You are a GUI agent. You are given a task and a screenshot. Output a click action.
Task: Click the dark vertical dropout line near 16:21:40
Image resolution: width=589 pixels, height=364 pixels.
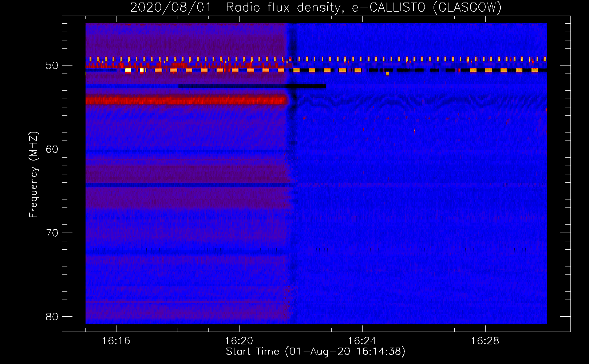pyautogui.click(x=292, y=174)
